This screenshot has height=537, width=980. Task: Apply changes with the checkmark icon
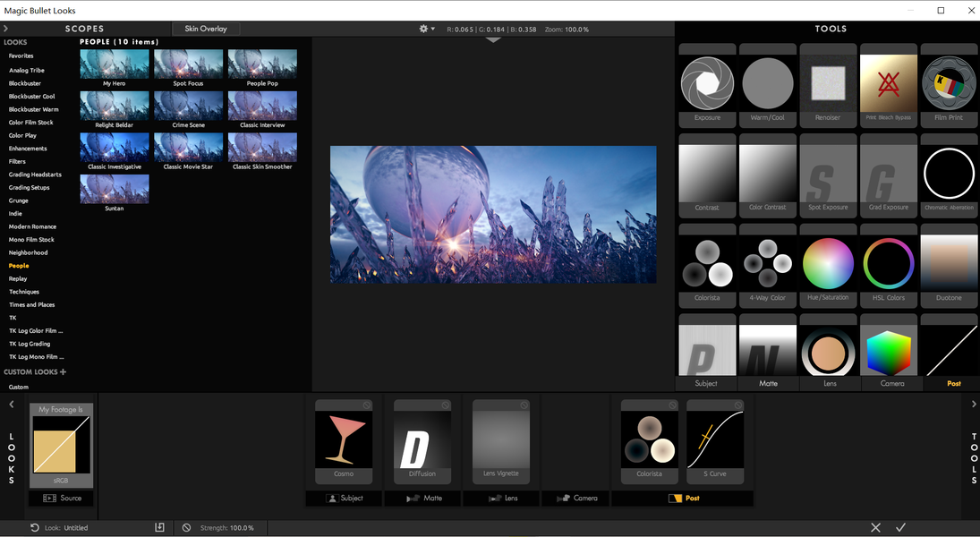click(x=900, y=528)
